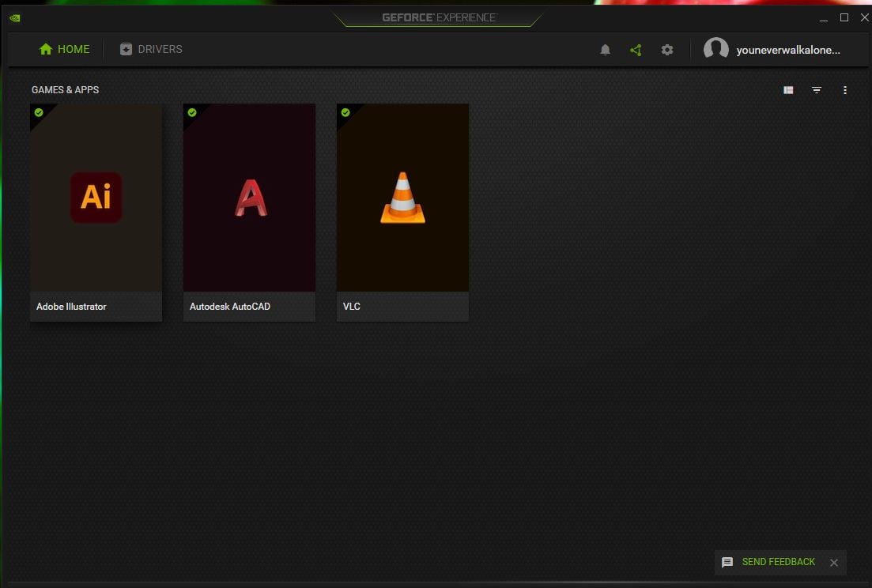Viewport: 872px width, 588px height.
Task: Click the AutoCAD red A logo
Action: click(251, 198)
